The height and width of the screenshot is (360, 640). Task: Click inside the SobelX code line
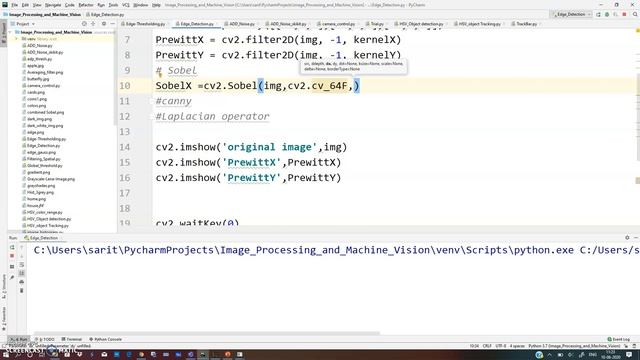[x=257, y=86]
